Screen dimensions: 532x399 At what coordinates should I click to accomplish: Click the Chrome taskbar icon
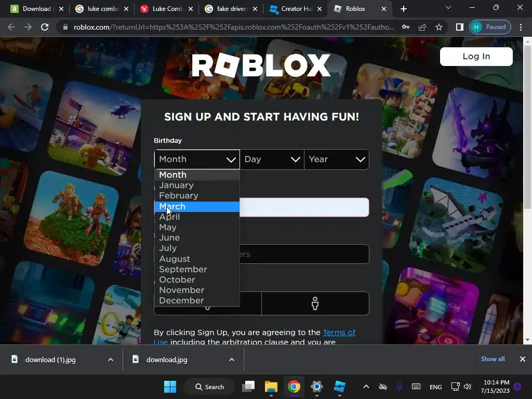pyautogui.click(x=294, y=387)
